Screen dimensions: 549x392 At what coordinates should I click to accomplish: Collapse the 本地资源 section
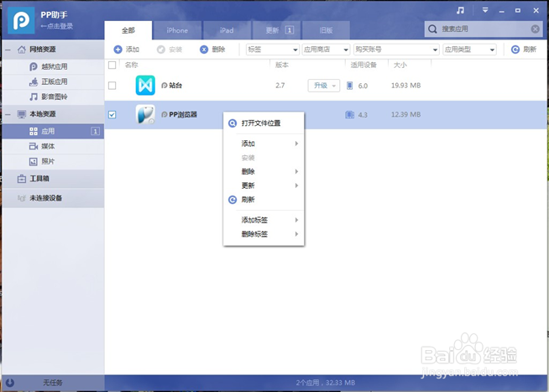(8, 114)
